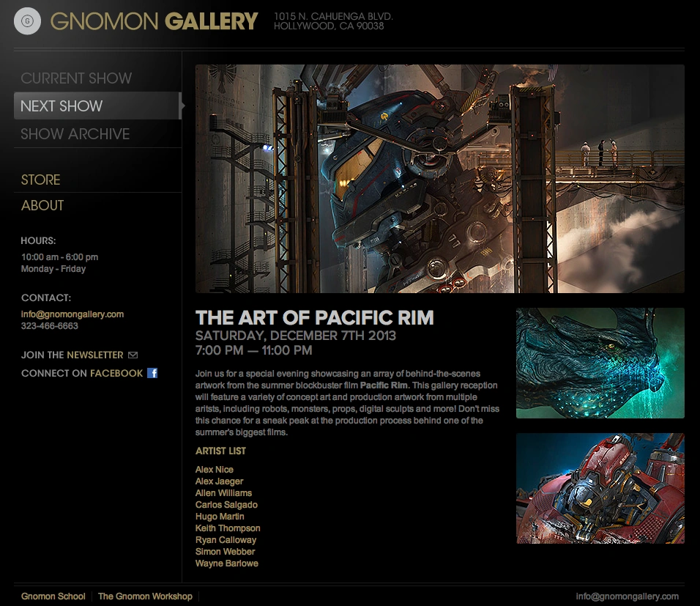Click the 1015 N. Cahuenga Blvd. address
700x606 pixels.
click(333, 16)
